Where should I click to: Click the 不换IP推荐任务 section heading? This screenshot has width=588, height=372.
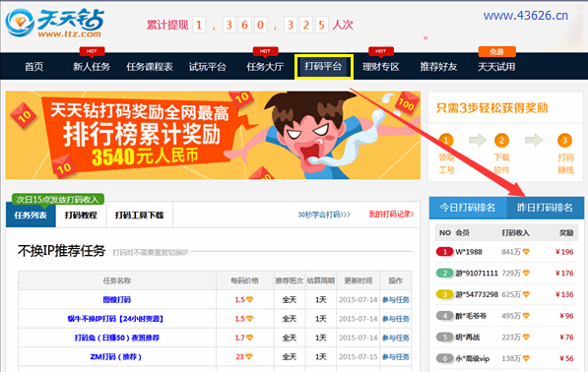coord(61,251)
